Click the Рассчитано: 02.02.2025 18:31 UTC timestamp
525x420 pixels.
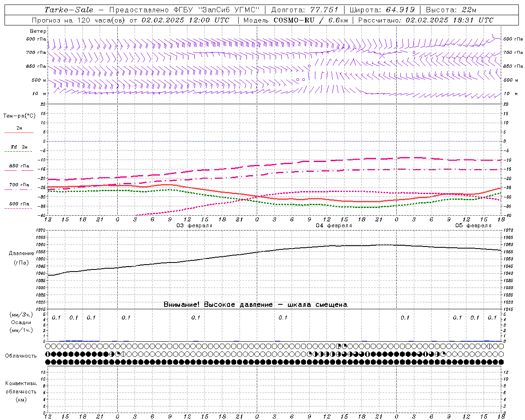[426, 20]
